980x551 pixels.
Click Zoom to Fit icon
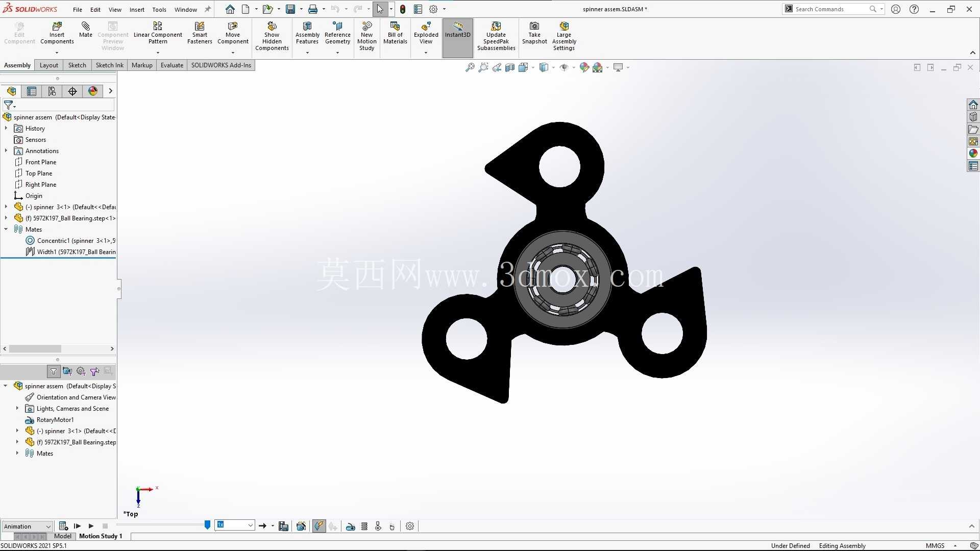pos(470,67)
